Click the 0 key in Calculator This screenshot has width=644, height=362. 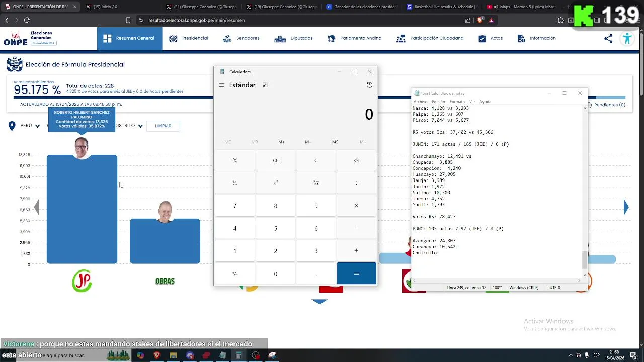pos(275,274)
